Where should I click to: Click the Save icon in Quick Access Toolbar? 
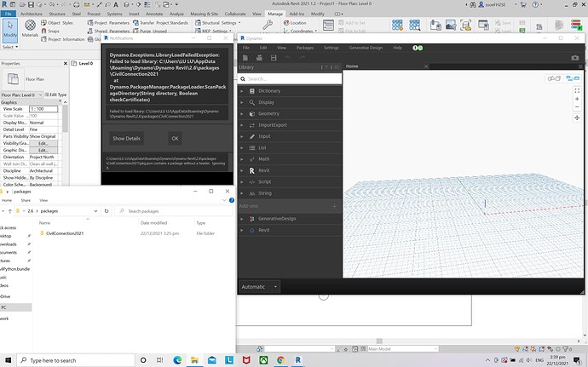click(31, 4)
